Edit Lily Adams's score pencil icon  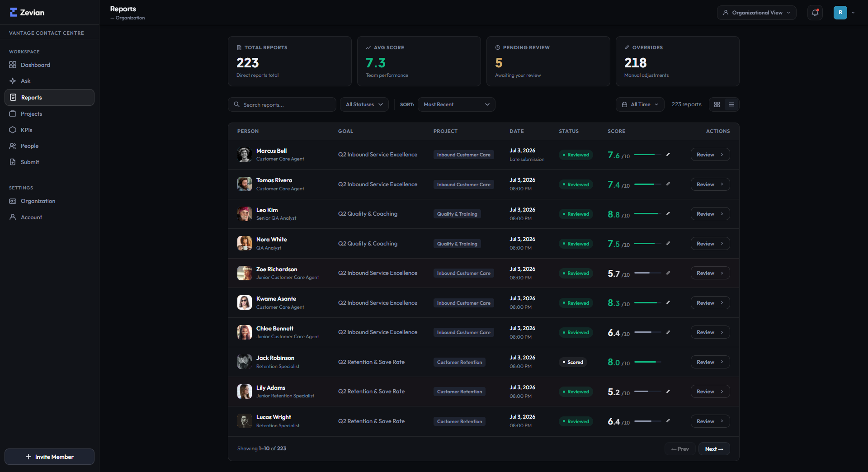coord(668,392)
